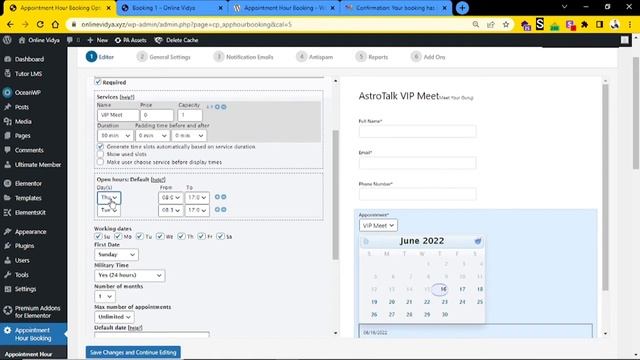This screenshot has height=360, width=640.
Task: Switch to General Settings tab
Action: (x=164, y=57)
